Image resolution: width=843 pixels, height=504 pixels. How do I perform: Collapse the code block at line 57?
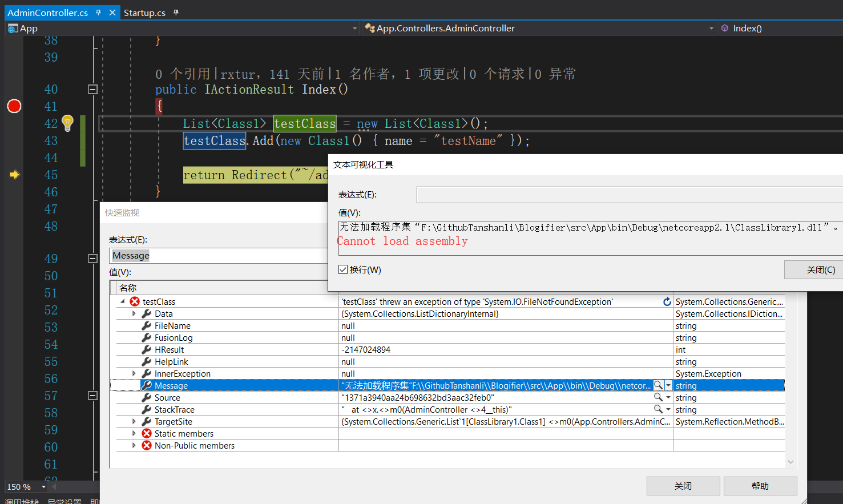(x=92, y=396)
